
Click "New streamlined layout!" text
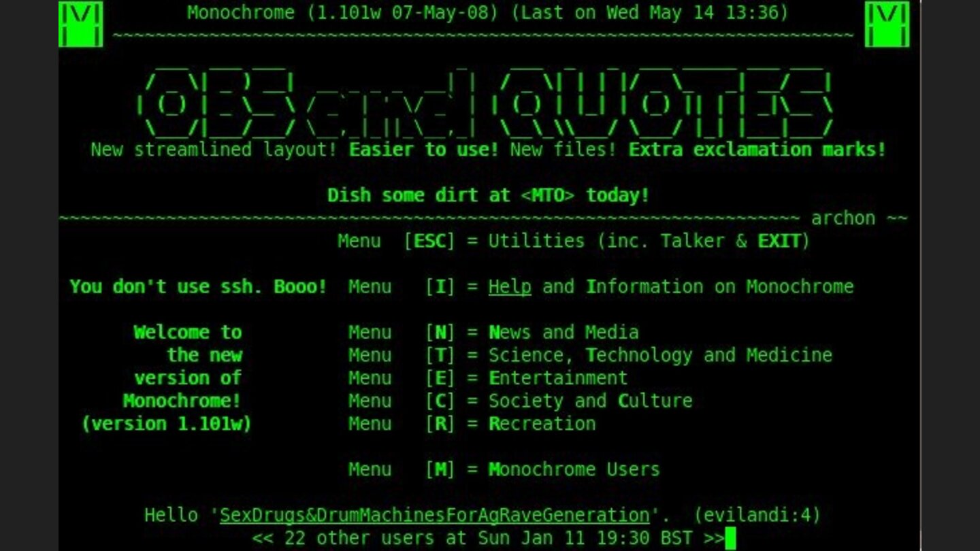(214, 150)
